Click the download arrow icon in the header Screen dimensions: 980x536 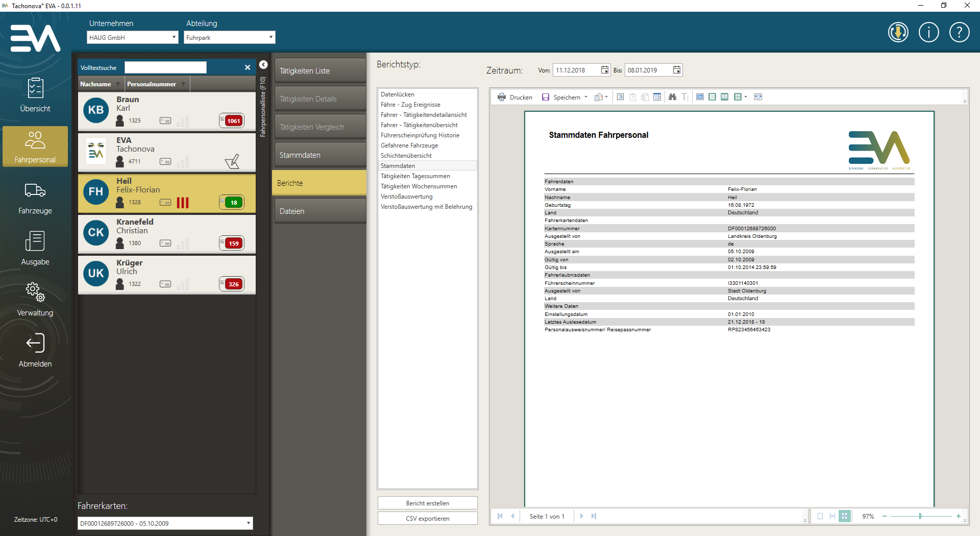click(x=898, y=33)
